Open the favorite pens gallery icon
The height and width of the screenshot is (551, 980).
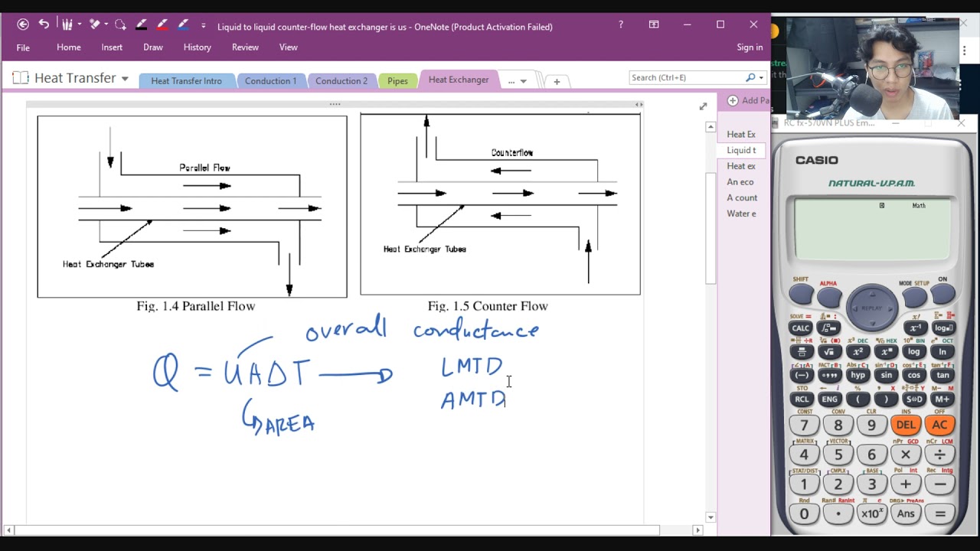67,24
